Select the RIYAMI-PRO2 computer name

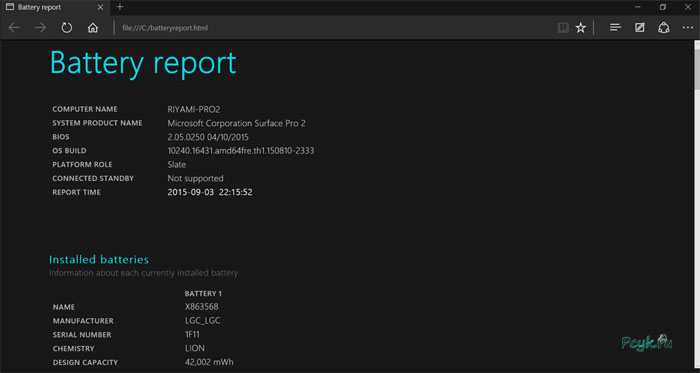pos(194,110)
